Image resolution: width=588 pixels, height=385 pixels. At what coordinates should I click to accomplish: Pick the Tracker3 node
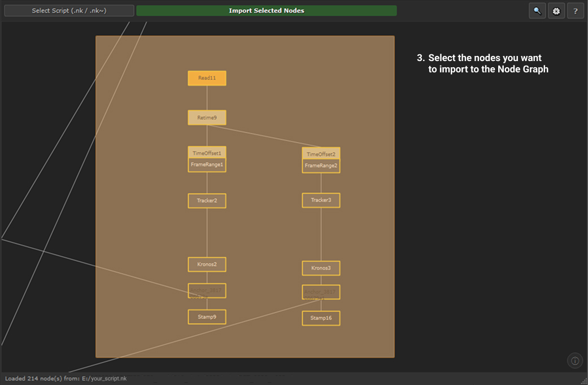[321, 200]
